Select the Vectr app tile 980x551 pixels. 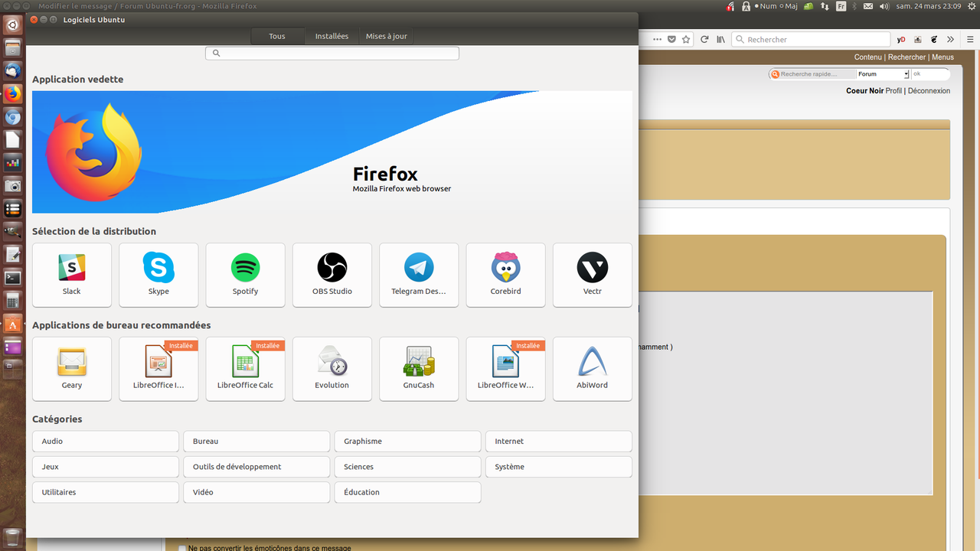593,275
